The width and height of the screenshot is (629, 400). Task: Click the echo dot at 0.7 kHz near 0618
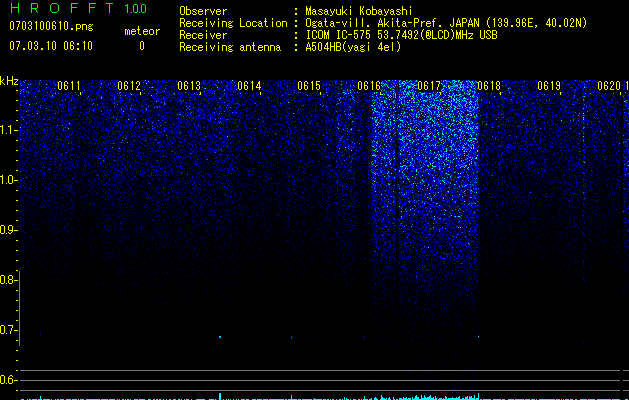pyautogui.click(x=479, y=336)
